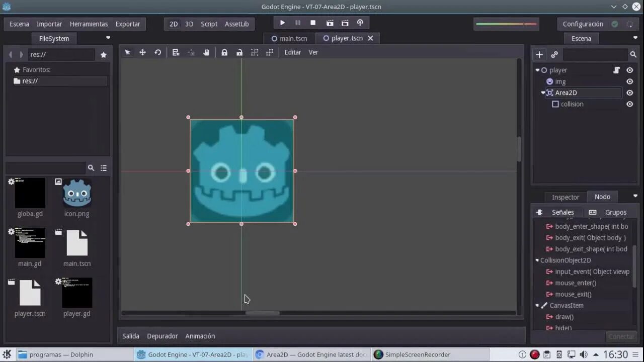Stop the running scene

pos(313,23)
